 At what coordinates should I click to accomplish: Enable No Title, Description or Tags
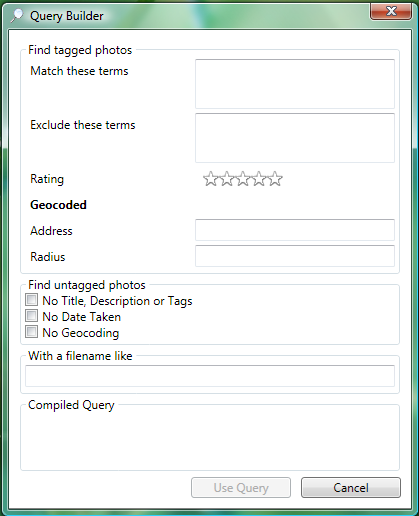(31, 300)
